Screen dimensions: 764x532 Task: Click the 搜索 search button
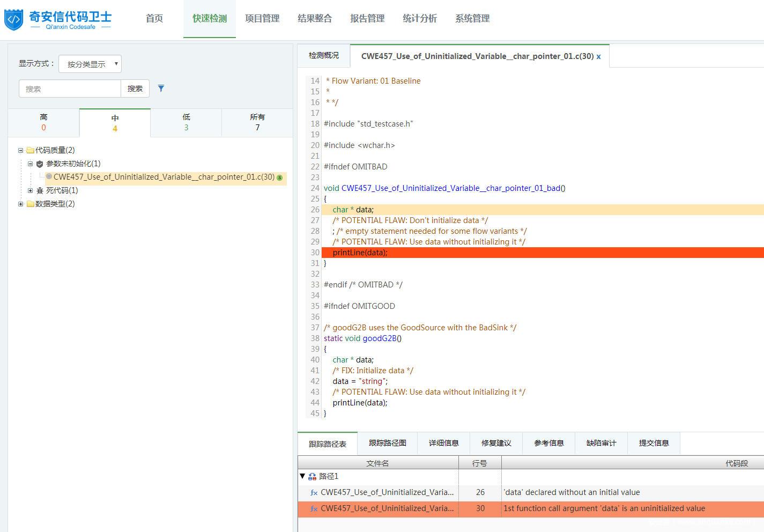(135, 88)
